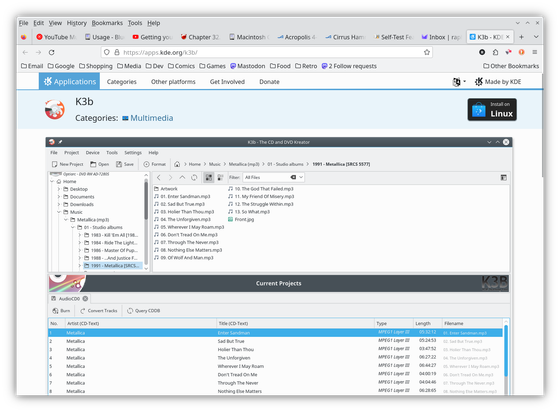Open the Get Involved nav link
This screenshot has width=560, height=412.
point(227,82)
